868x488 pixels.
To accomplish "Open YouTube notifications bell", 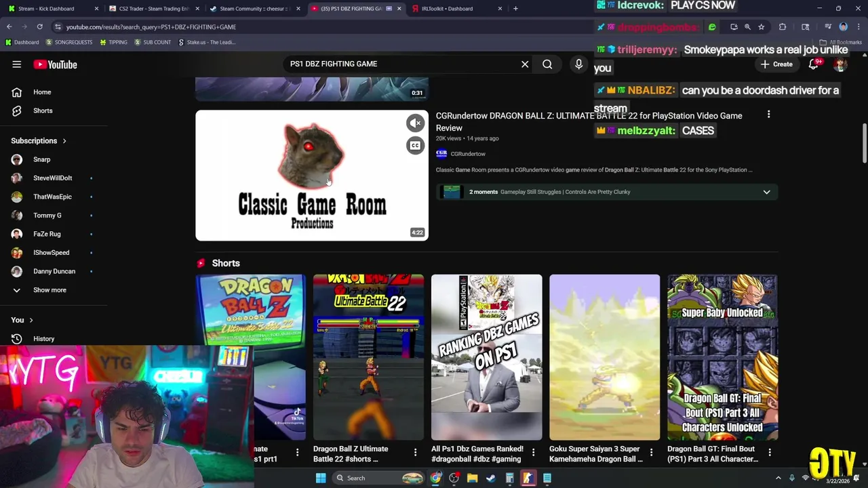I will point(813,64).
